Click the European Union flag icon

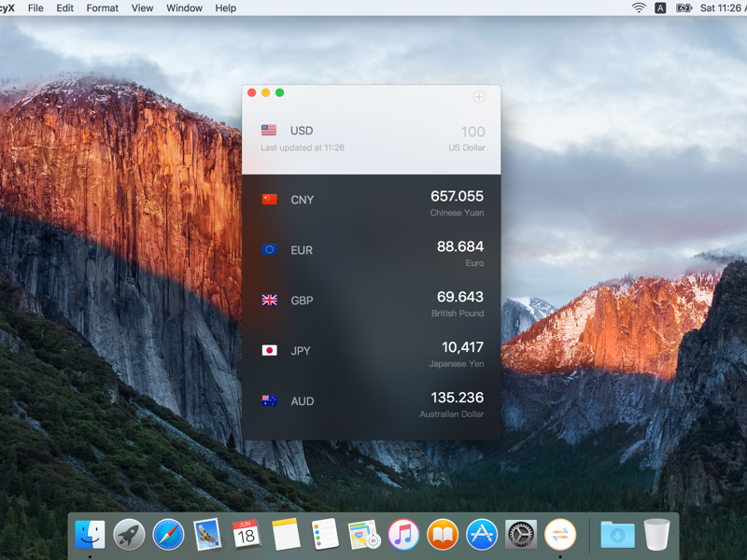(x=270, y=249)
